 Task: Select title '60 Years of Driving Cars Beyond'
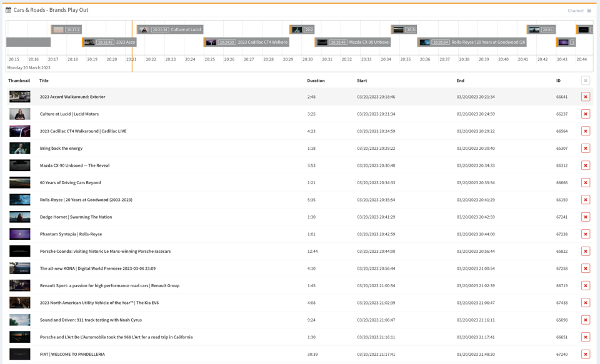coord(71,183)
